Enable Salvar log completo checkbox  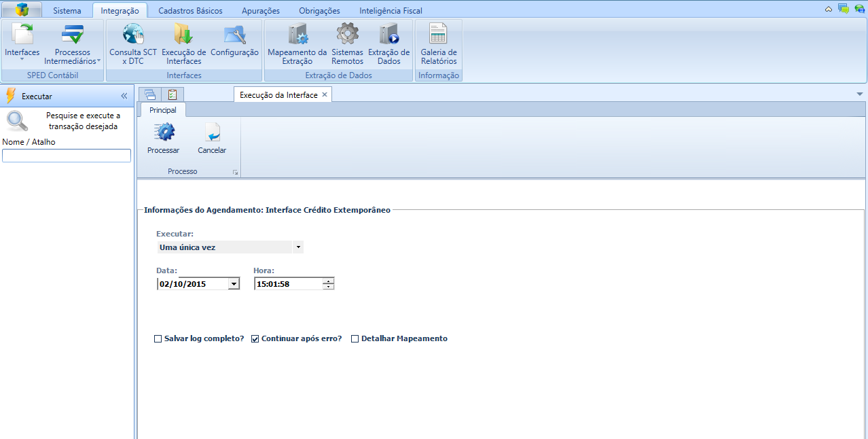tap(158, 338)
